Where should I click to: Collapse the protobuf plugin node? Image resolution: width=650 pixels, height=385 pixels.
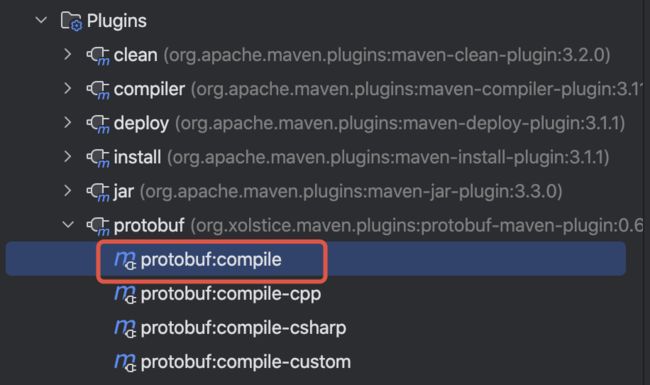[x=68, y=225]
